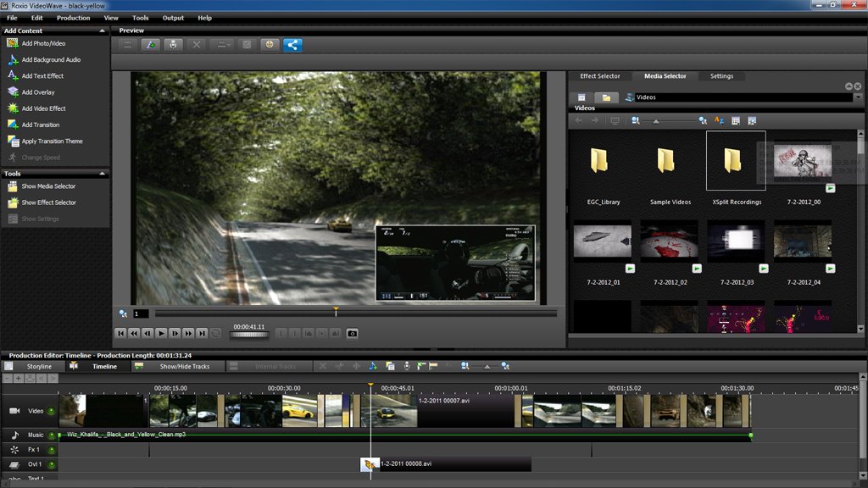Collapse the Add Content panel
This screenshot has height=488, width=868.
[103, 30]
